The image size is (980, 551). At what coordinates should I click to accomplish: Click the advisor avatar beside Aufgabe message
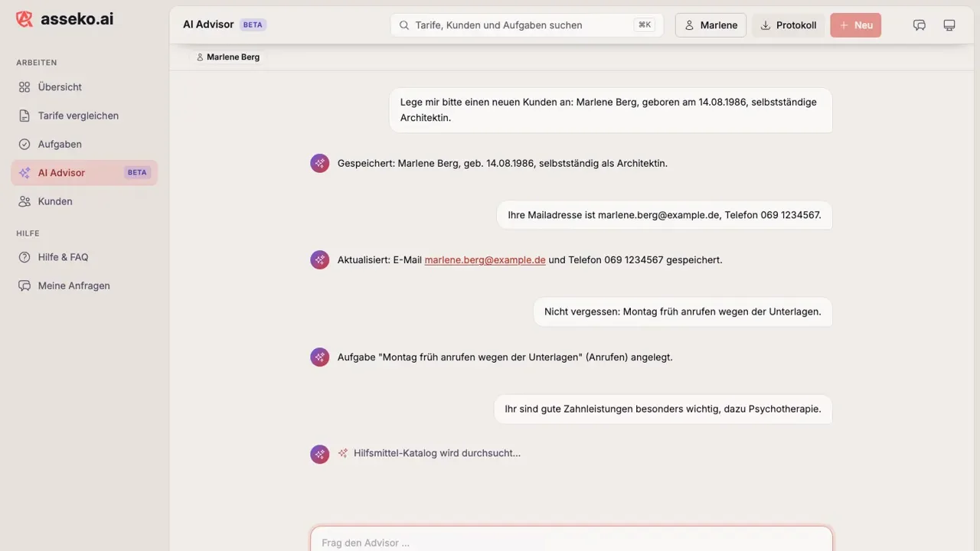coord(319,357)
